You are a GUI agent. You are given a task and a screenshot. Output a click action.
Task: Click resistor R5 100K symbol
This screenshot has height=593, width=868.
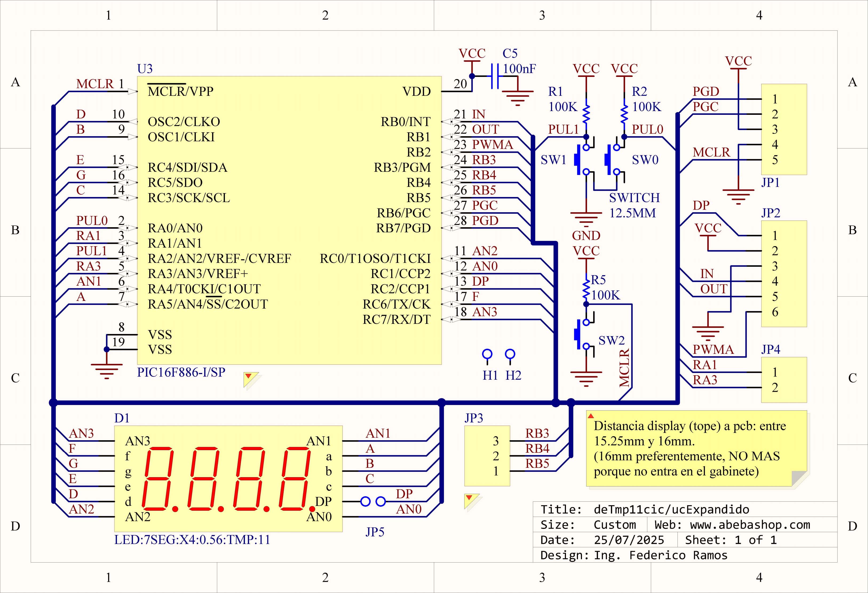586,290
